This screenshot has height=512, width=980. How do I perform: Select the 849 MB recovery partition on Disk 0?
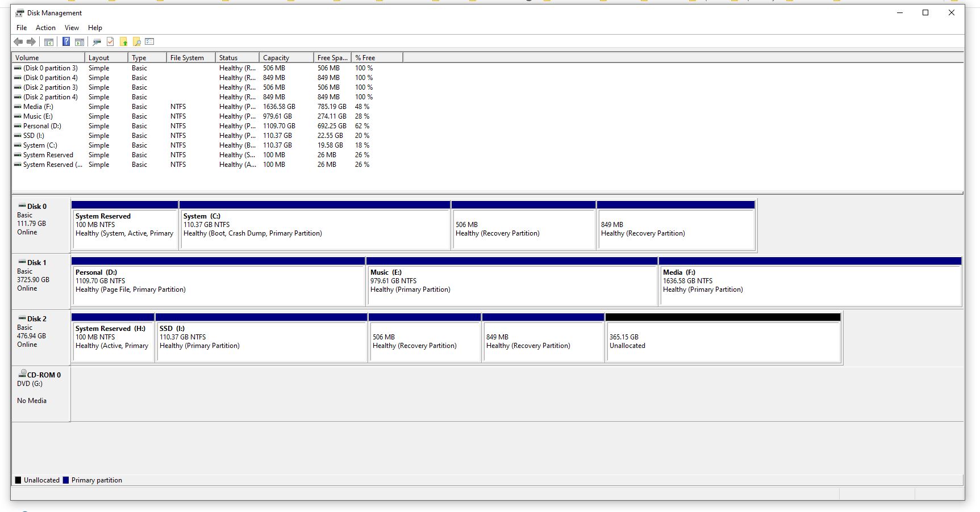(x=676, y=225)
